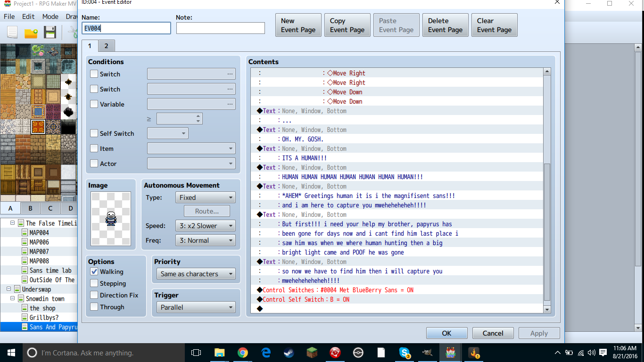Viewport: 644px width, 362px height.
Task: Open the Actor condition dropdown
Action: (x=191, y=164)
